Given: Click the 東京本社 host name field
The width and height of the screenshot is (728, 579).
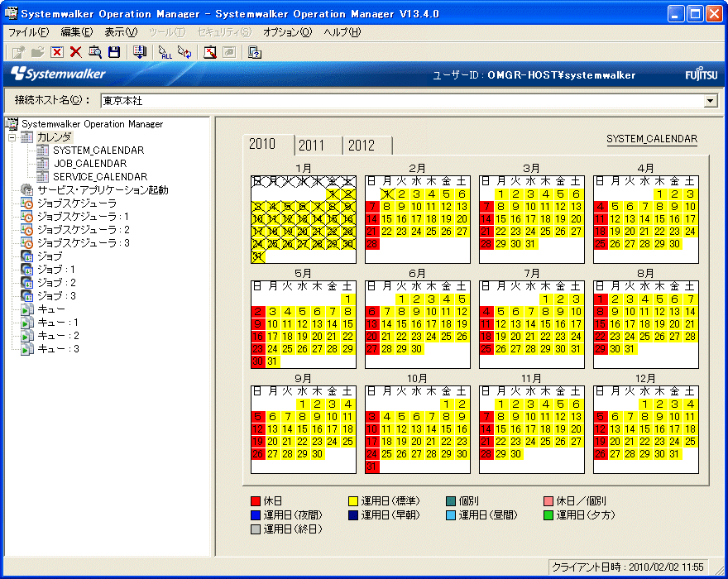Looking at the screenshot, I should [403, 101].
